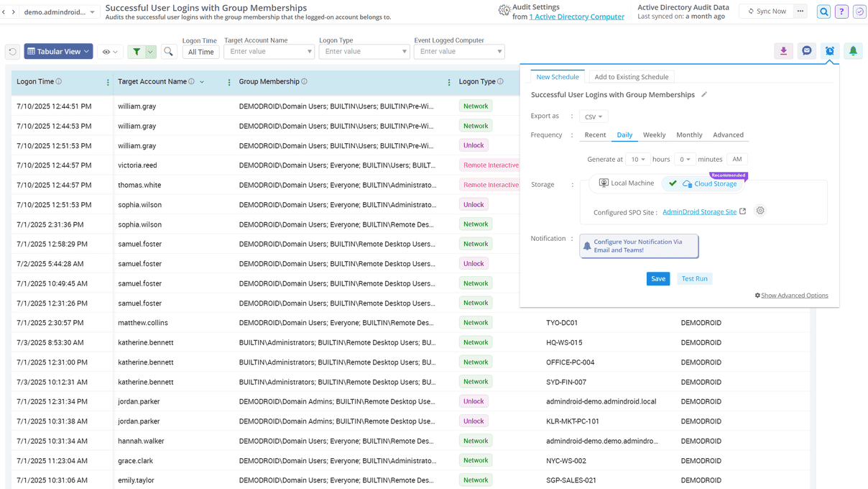The image size is (868, 489).
Task: Click the purple clock-check icon top right
Action: pyautogui.click(x=859, y=12)
